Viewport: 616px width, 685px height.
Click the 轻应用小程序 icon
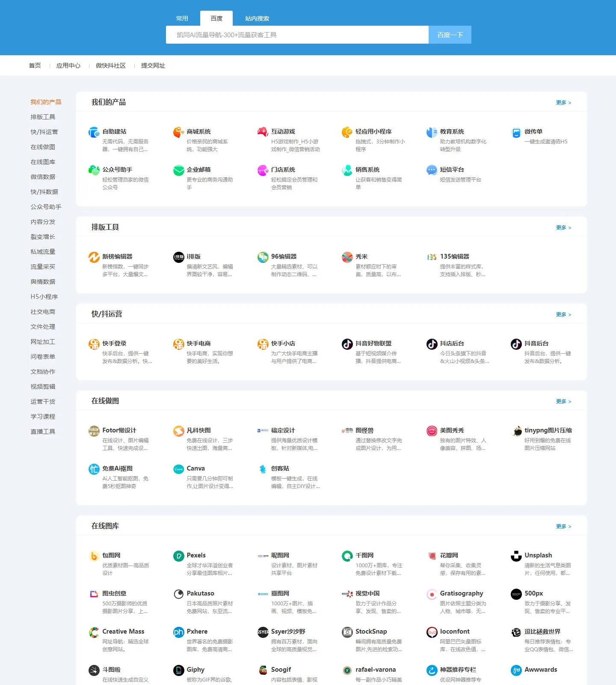(x=347, y=132)
